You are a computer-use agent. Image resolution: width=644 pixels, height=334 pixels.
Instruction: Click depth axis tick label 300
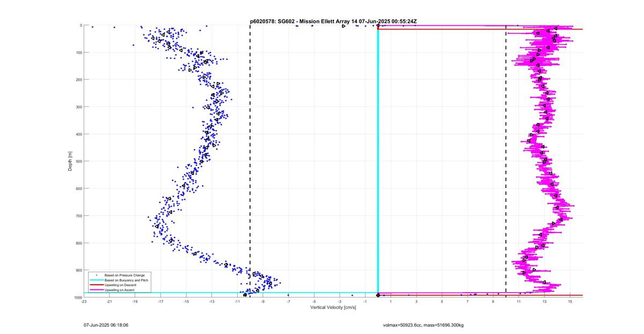tap(78, 107)
